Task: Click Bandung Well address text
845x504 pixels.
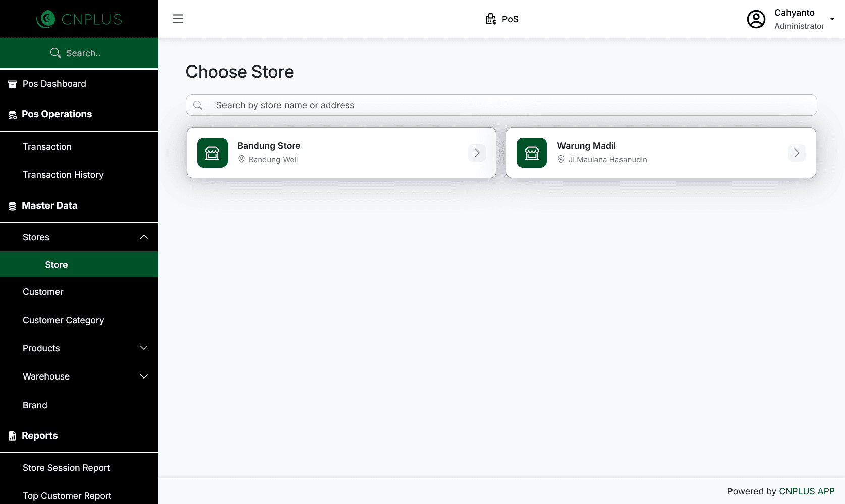Action: click(273, 160)
